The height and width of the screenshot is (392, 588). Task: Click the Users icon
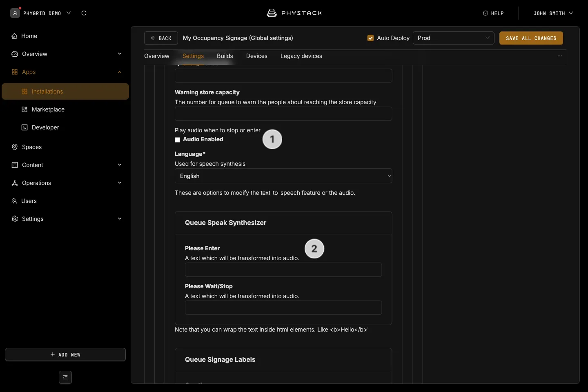(x=14, y=201)
